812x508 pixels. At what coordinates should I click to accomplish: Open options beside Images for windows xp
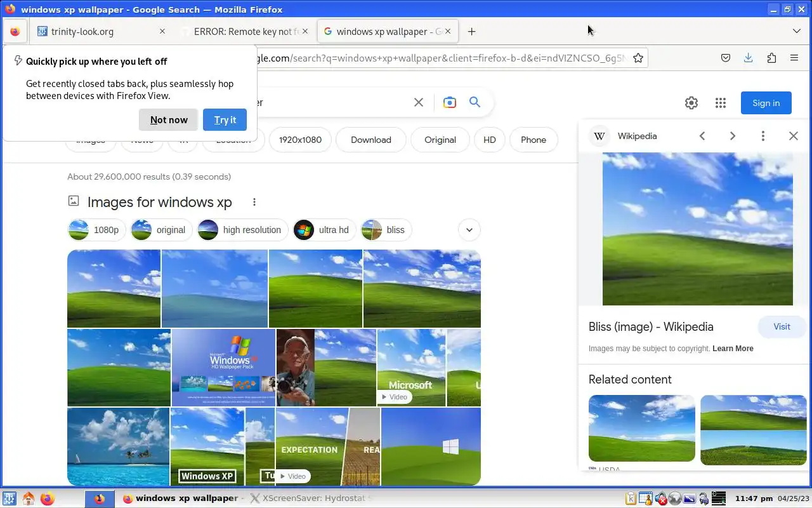click(x=254, y=202)
